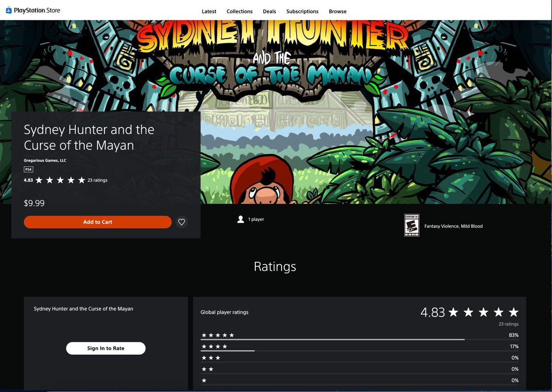Click the 23 ratings count under big score
This screenshot has width=552, height=392.
click(509, 324)
